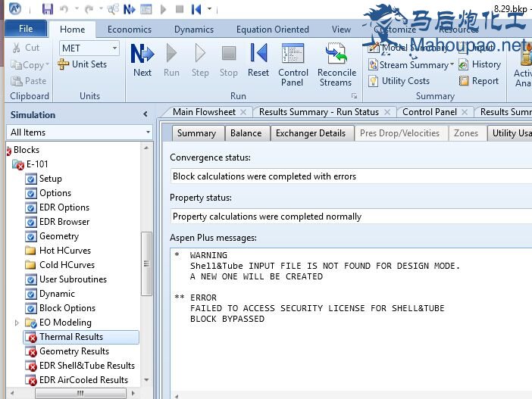Click the Save icon in quick access toolbar
This screenshot has width=532, height=399.
tap(48, 9)
